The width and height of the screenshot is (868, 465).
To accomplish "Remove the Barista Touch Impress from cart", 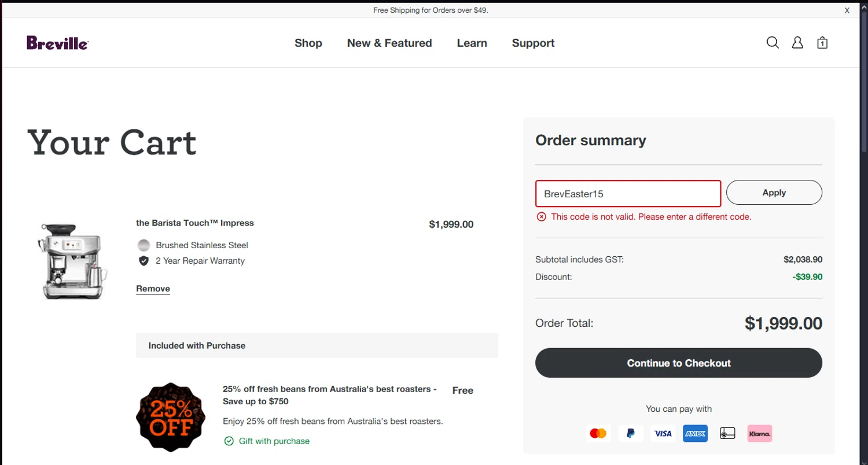I will click(153, 289).
